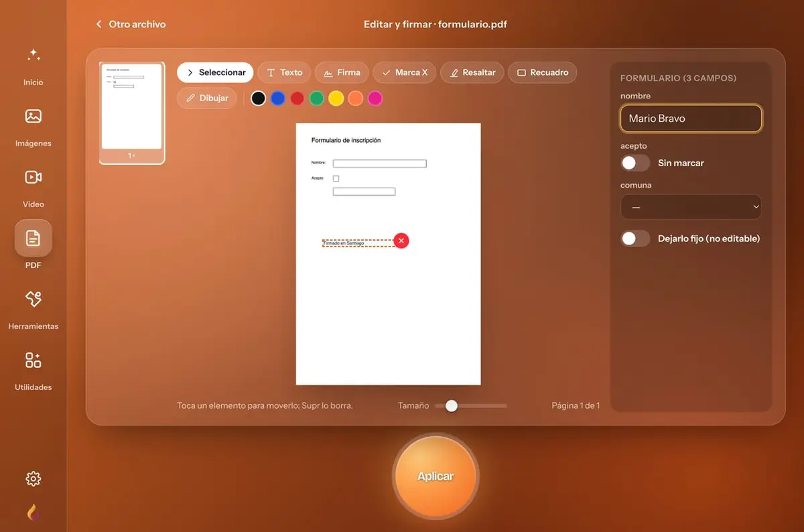This screenshot has height=532, width=804.
Task: Select the PDF document icon in sidebar
Action: click(33, 239)
